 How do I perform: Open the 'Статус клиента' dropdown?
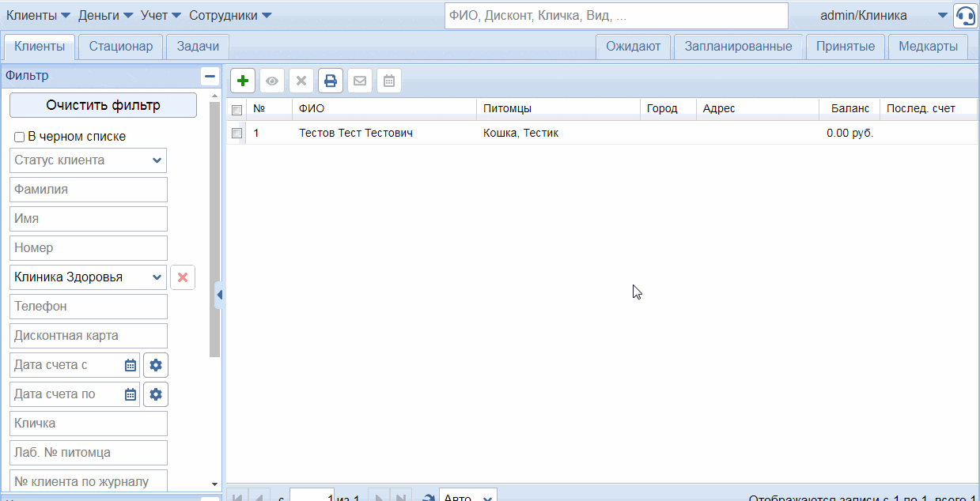[89, 160]
